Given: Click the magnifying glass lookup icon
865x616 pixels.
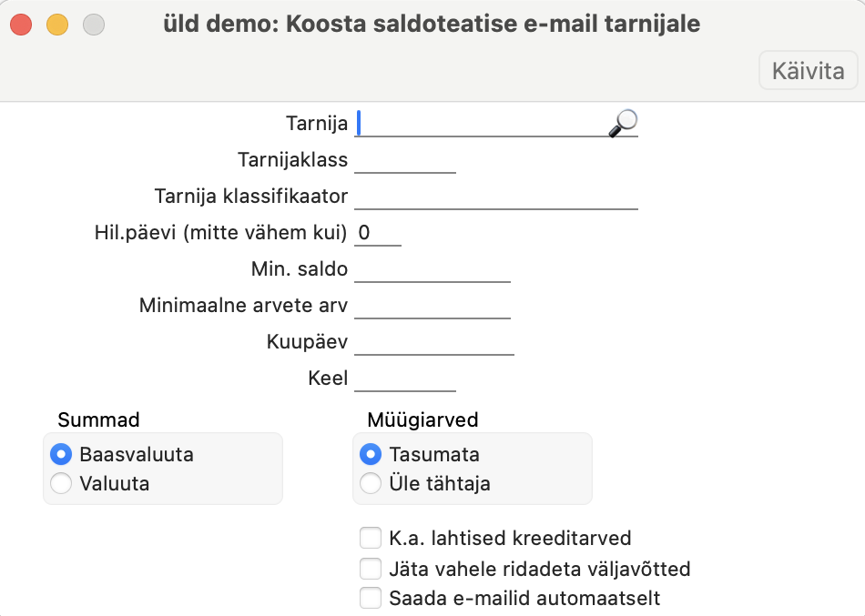Looking at the screenshot, I should coord(623,123).
